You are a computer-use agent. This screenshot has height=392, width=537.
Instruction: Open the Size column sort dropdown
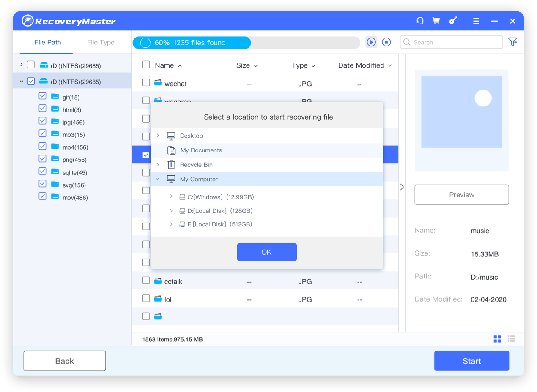(256, 65)
